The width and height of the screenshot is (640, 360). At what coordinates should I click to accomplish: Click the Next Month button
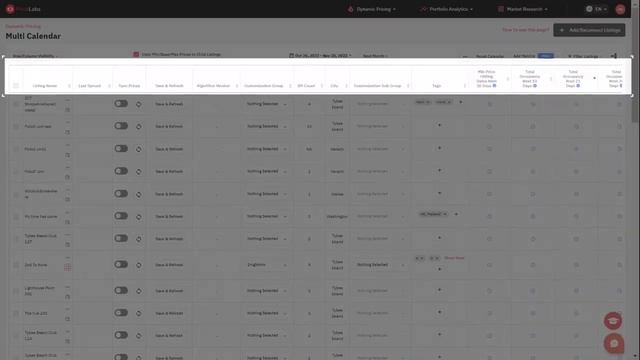click(375, 56)
